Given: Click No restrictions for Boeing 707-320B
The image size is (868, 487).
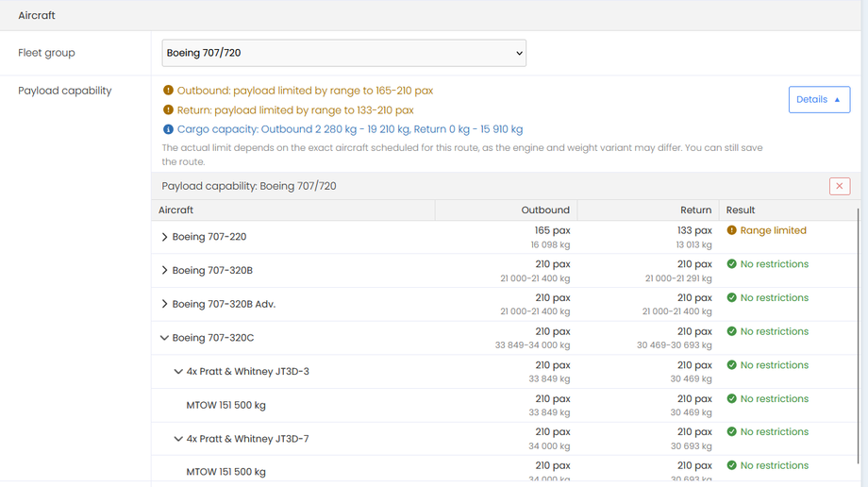Looking at the screenshot, I should point(775,264).
